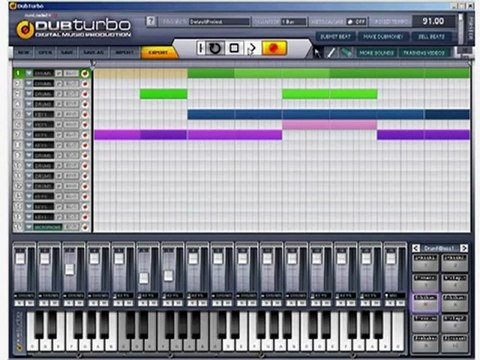Image resolution: width=480 pixels, height=360 pixels.
Task: Open instrument dropdown arrow on track 10
Action: 29,166
